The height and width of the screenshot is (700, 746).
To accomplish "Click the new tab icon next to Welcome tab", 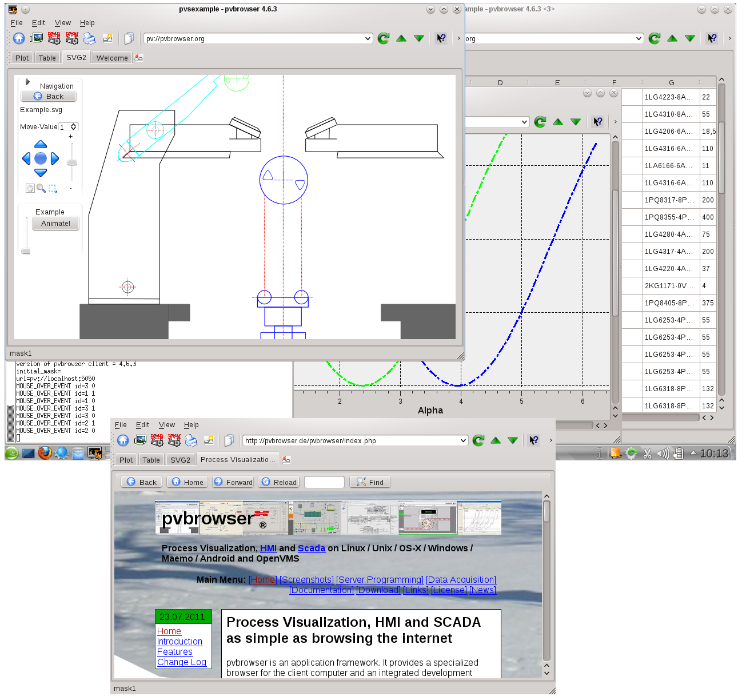I will click(139, 58).
